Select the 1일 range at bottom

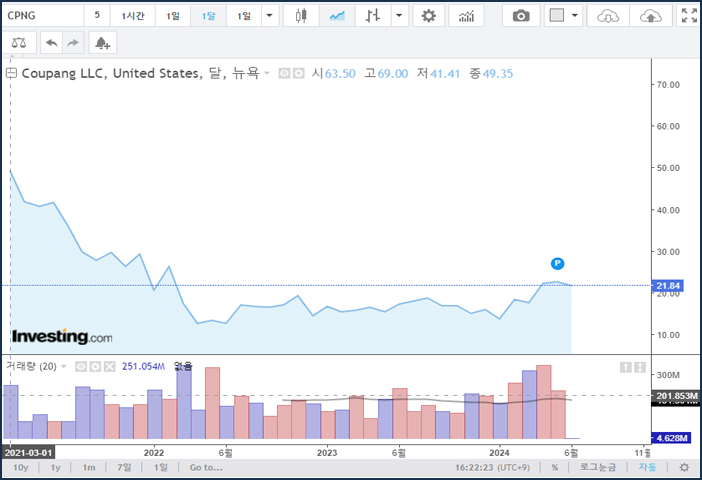pos(160,467)
